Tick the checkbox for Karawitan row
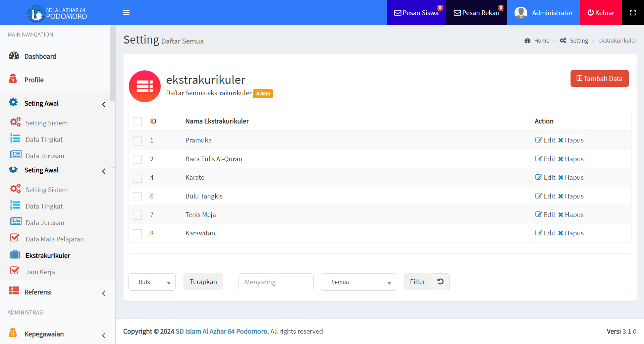This screenshot has height=344, width=644. pos(137,233)
